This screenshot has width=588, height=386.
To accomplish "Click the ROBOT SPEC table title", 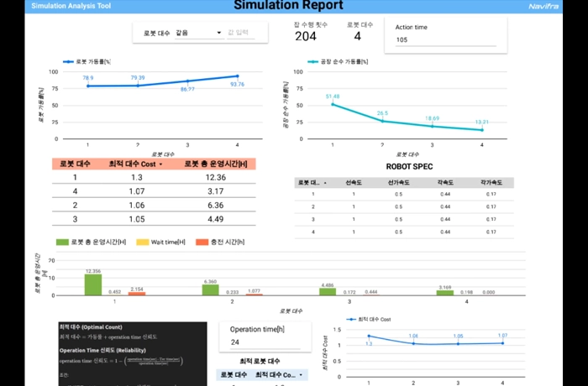I will coord(410,167).
